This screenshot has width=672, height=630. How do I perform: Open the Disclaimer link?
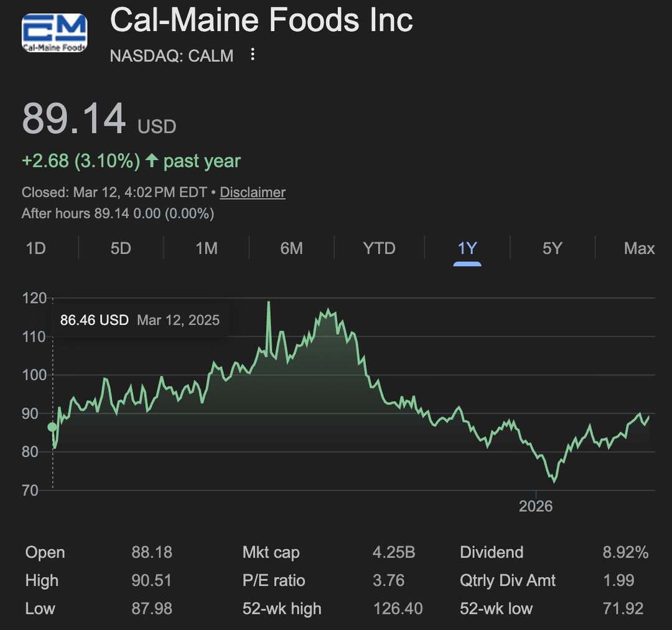click(x=253, y=192)
